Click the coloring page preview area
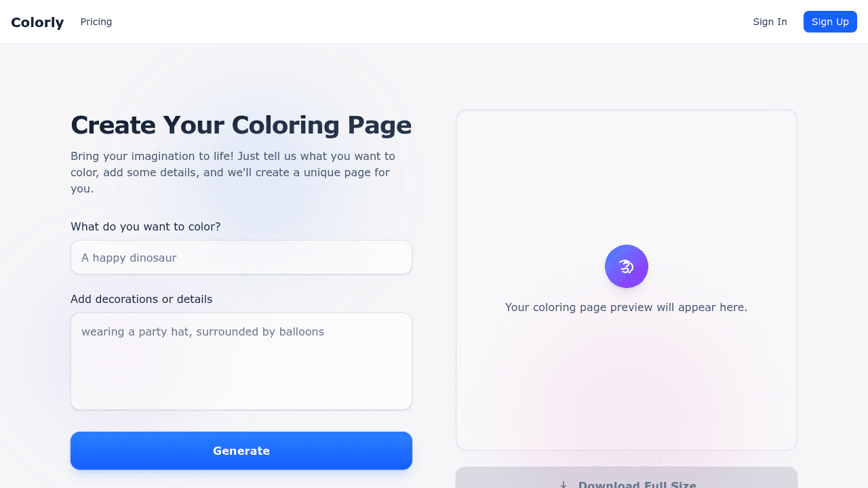Screen dimensions: 868x488 tap(626, 280)
